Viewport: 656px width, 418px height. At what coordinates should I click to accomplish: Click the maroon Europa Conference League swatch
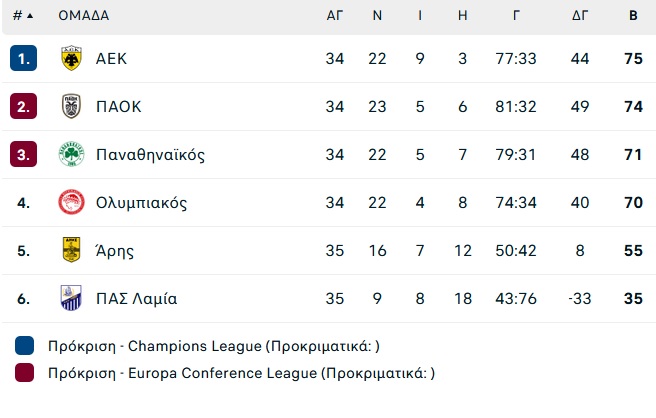[x=24, y=372]
